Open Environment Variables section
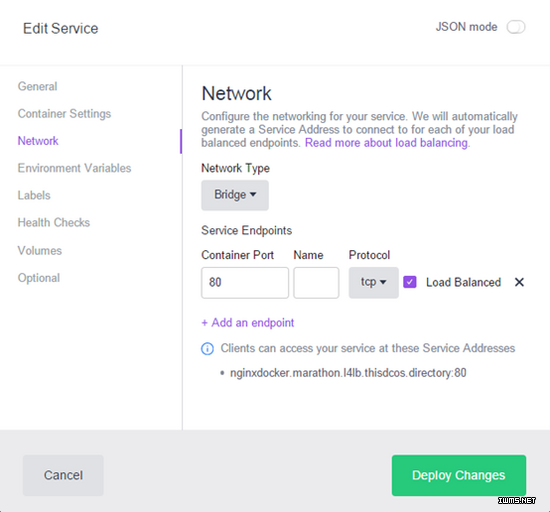Viewport: 550px width, 512px height. click(x=74, y=168)
